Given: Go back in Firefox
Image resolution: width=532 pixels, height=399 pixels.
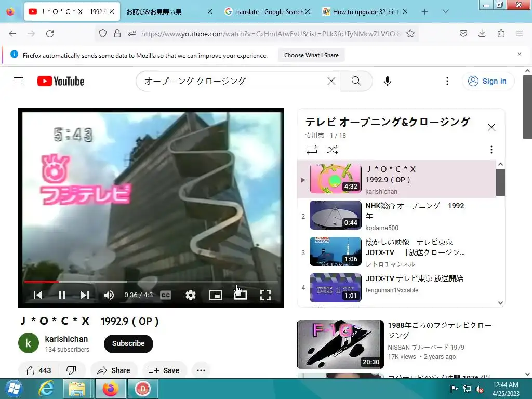Looking at the screenshot, I should point(12,34).
